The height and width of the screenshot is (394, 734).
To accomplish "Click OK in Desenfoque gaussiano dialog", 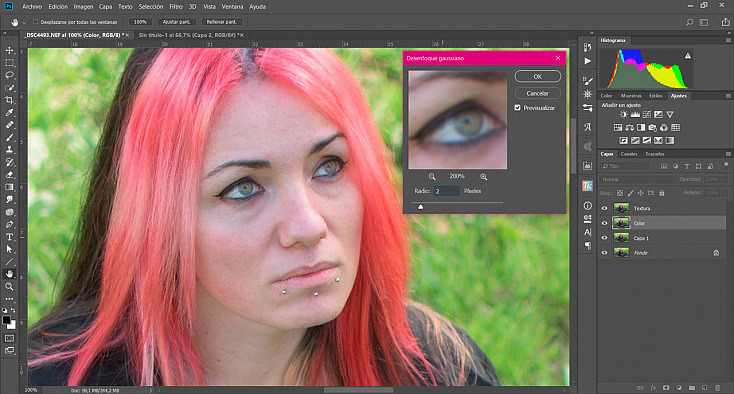I will click(x=537, y=76).
